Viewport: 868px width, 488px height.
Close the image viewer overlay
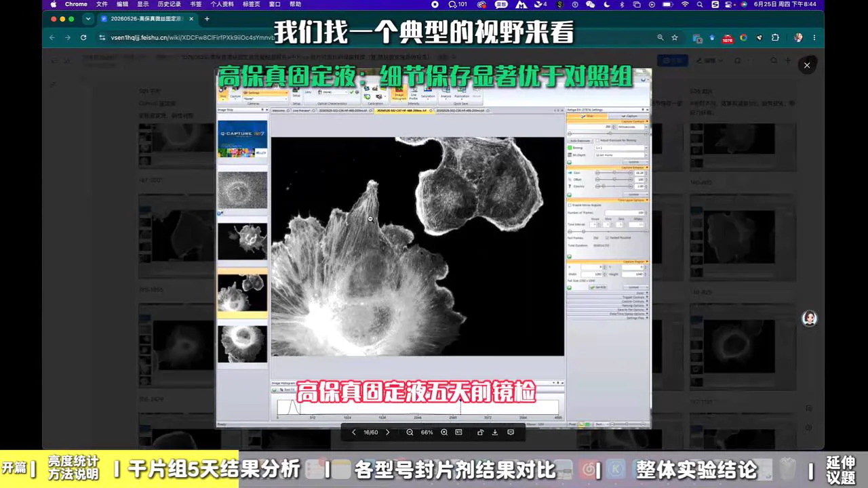[807, 65]
